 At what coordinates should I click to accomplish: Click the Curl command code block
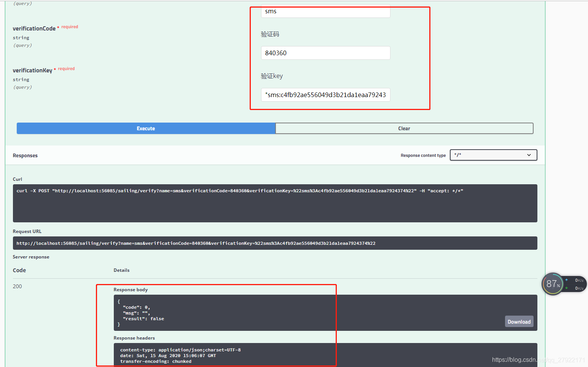tap(275, 203)
